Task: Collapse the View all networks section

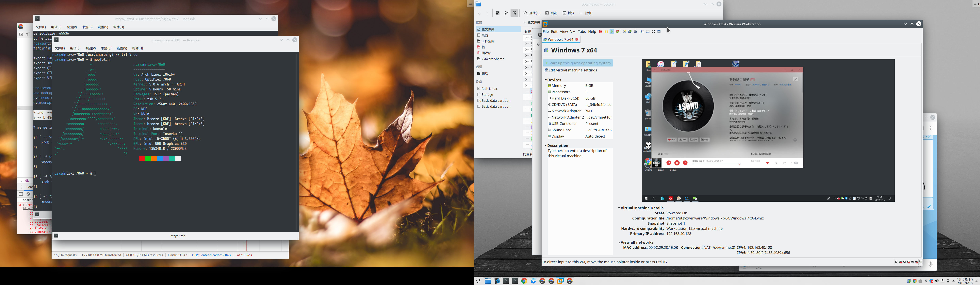Action: coord(619,242)
